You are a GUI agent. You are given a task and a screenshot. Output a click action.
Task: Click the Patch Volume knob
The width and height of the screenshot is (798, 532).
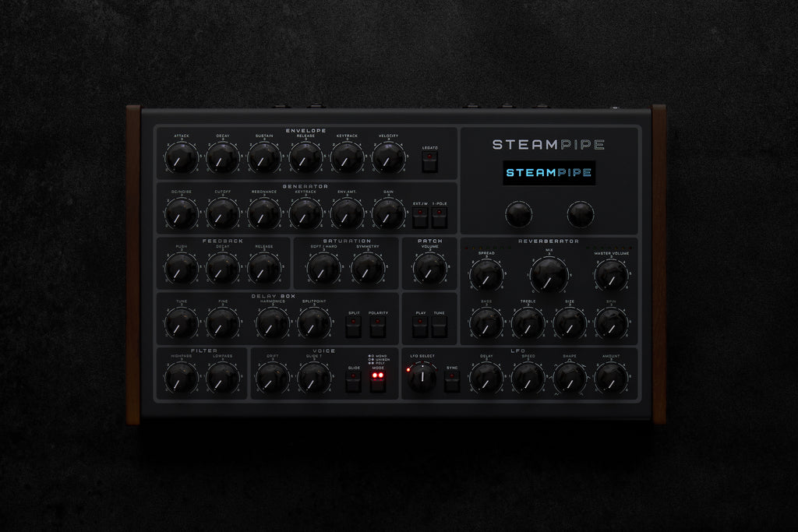point(430,269)
